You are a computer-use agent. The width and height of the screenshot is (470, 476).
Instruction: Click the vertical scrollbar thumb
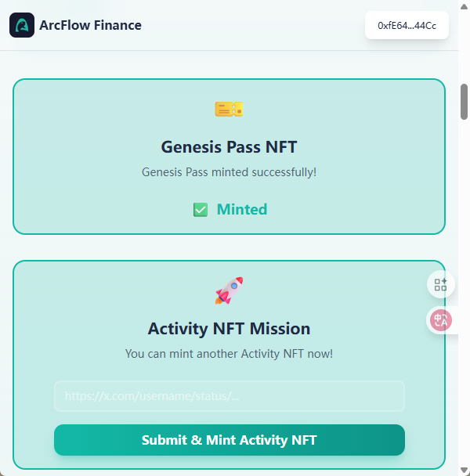[x=464, y=102]
